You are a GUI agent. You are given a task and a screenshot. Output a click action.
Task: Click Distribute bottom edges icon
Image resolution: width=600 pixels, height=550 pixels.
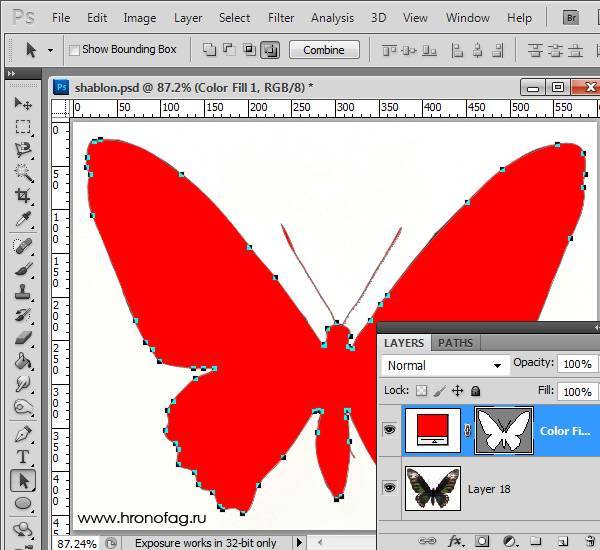pyautogui.click(x=575, y=51)
